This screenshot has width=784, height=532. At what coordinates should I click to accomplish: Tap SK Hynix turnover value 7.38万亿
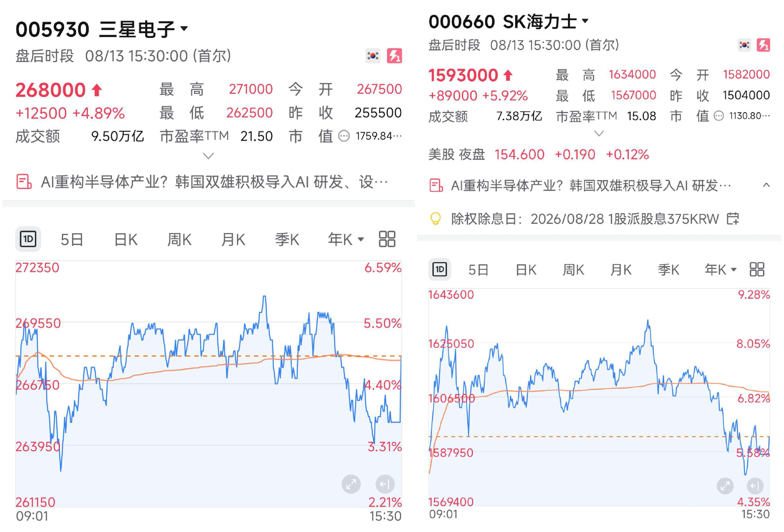point(519,116)
